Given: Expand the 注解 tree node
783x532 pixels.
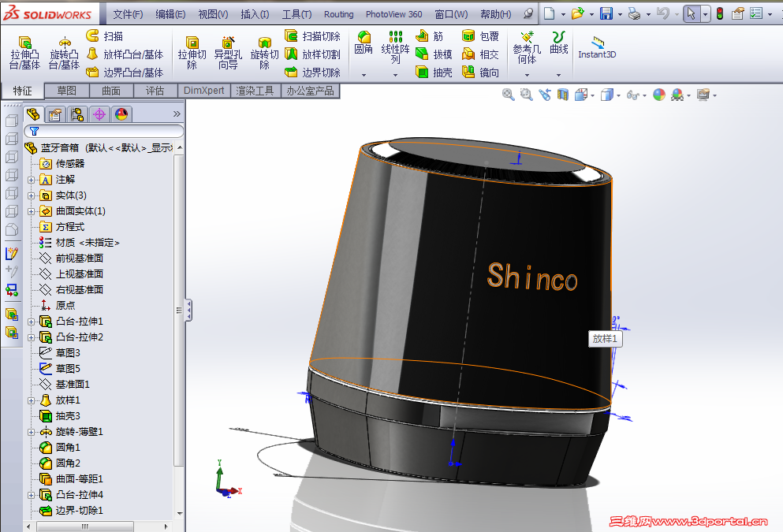Looking at the screenshot, I should click(x=31, y=180).
